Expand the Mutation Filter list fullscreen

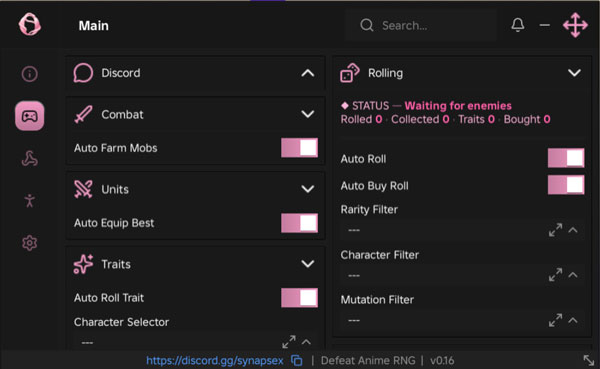coord(555,320)
